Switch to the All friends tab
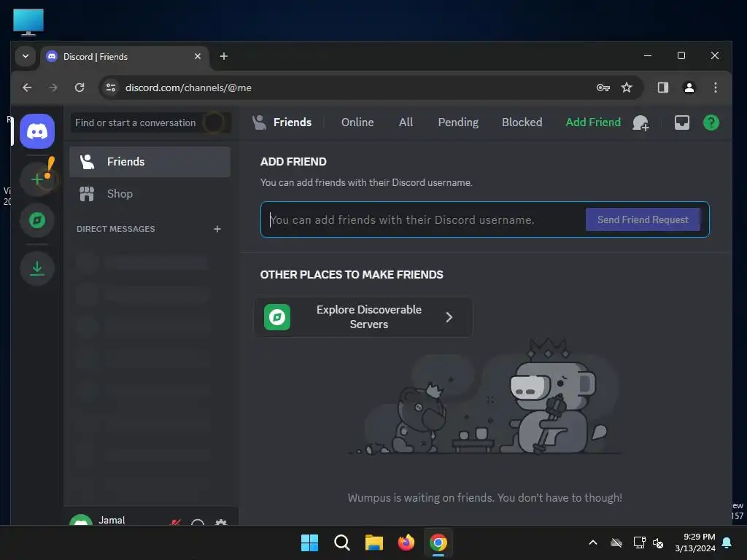The height and width of the screenshot is (560, 747). coord(406,122)
